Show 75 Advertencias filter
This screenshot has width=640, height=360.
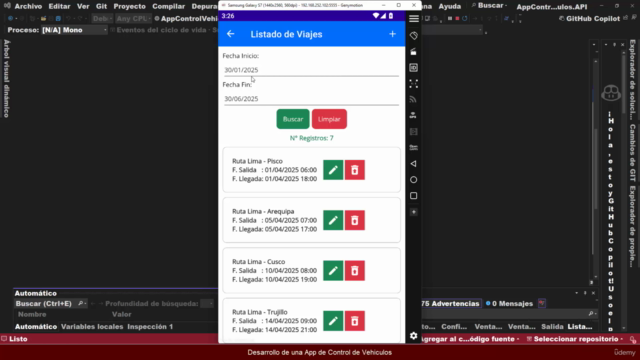coord(450,303)
